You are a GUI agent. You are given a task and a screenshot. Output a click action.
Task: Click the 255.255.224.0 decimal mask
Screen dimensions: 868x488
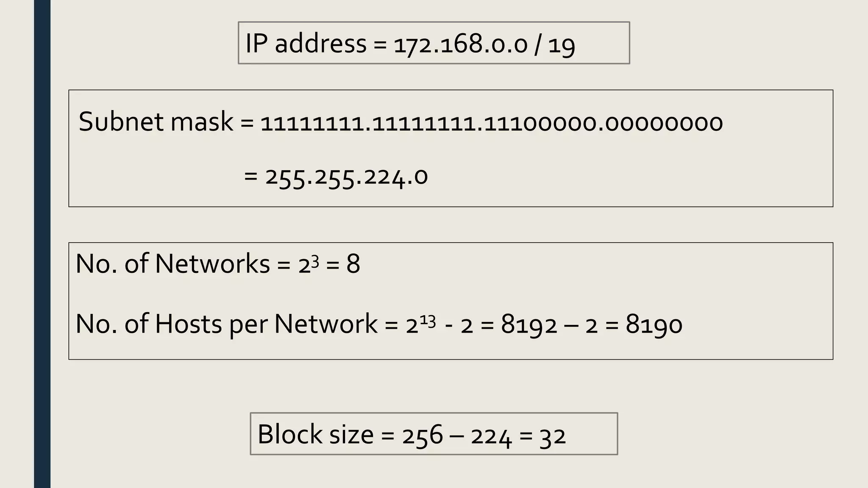[346, 177]
